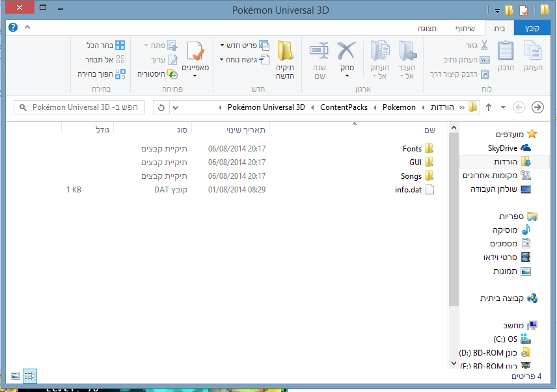
Task: Open the Move to (העבר אל) menu
Action: 407,60
